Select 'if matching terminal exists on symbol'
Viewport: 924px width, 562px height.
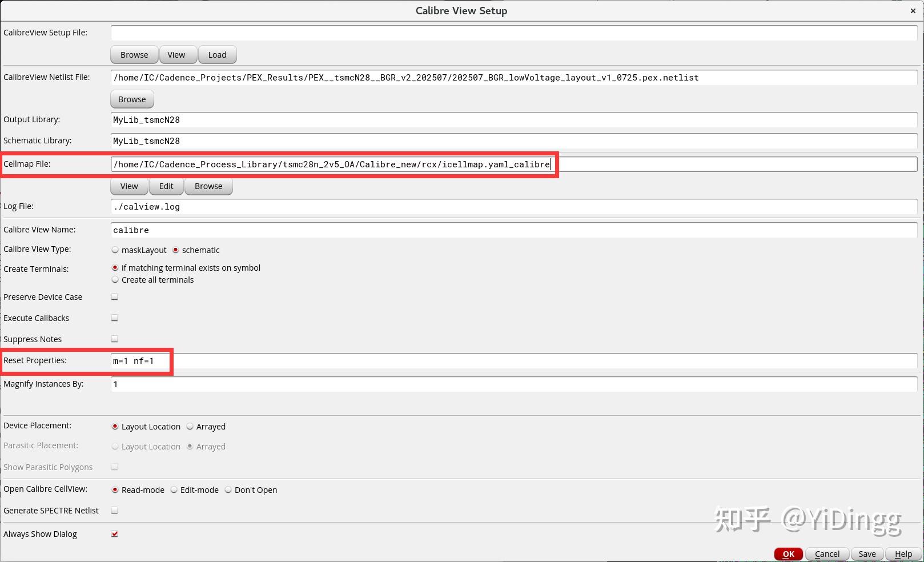pos(115,268)
